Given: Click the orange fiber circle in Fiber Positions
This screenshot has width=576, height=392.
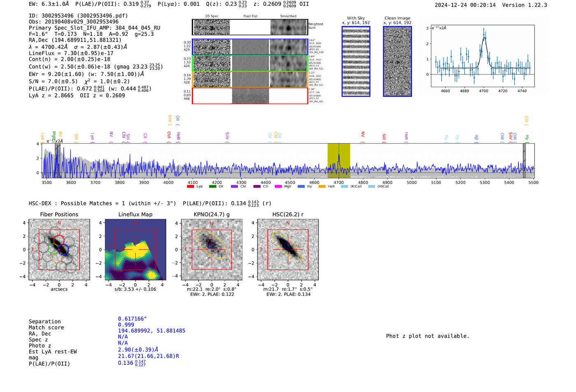Looking at the screenshot, I should [57, 258].
